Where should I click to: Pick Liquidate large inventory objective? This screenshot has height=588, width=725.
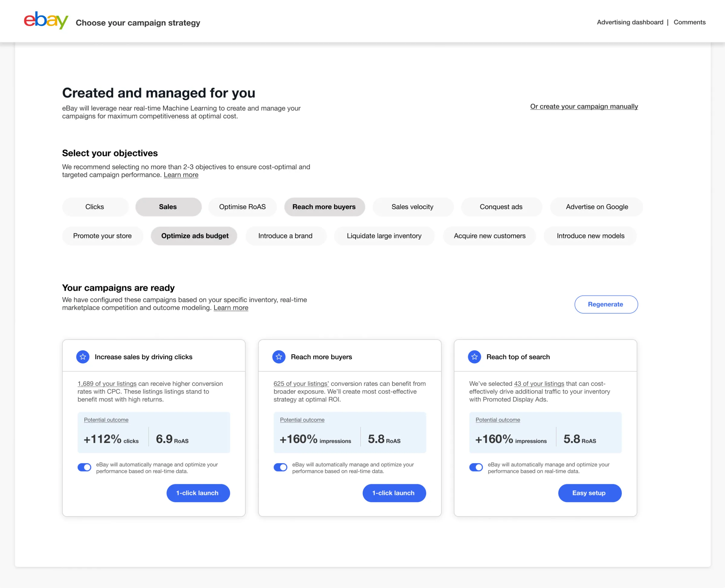(x=384, y=236)
